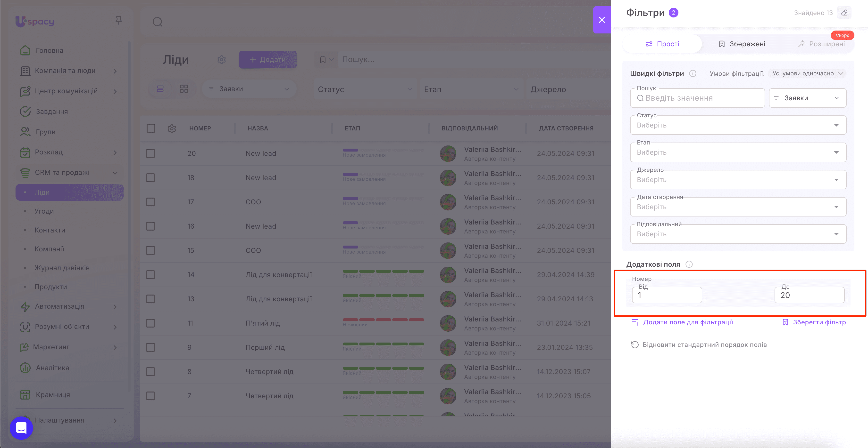Open the chat support widget icon
This screenshot has width=868, height=448.
click(x=21, y=428)
